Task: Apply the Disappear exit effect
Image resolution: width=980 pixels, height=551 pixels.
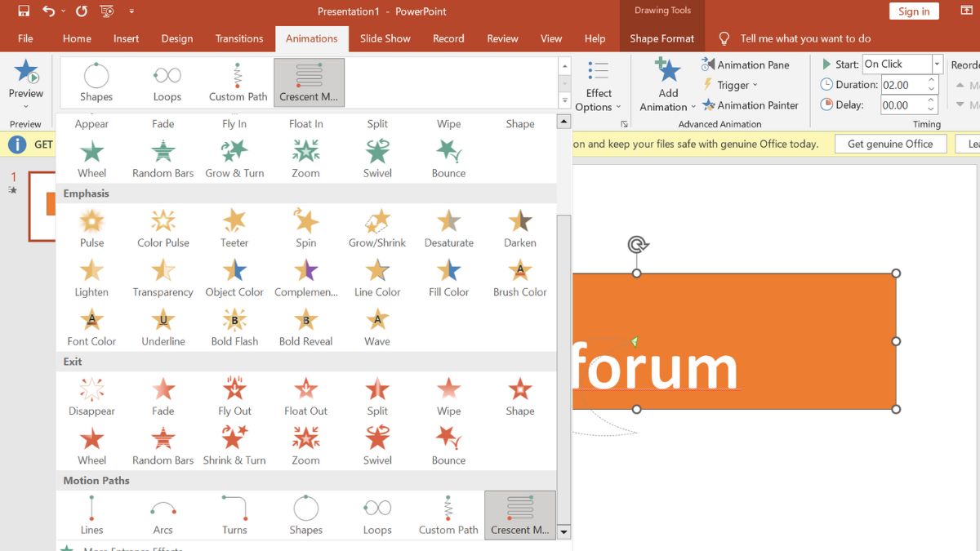Action: point(91,396)
